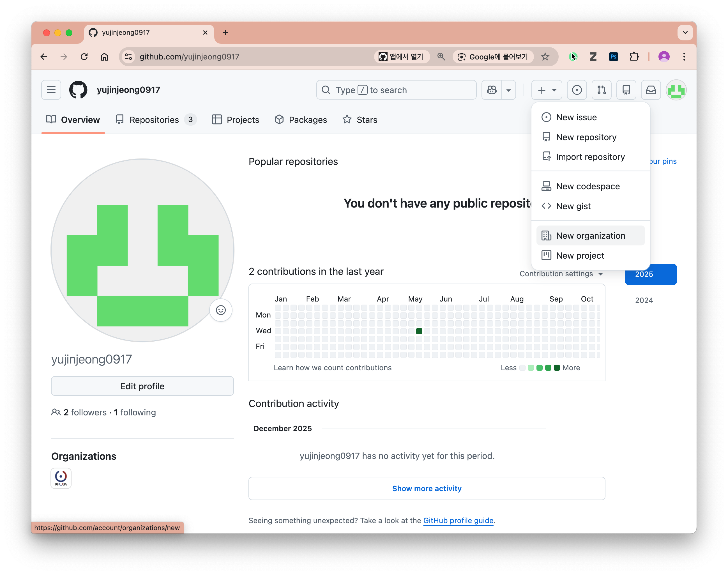
Task: Click the Edit profile button
Action: coord(142,386)
